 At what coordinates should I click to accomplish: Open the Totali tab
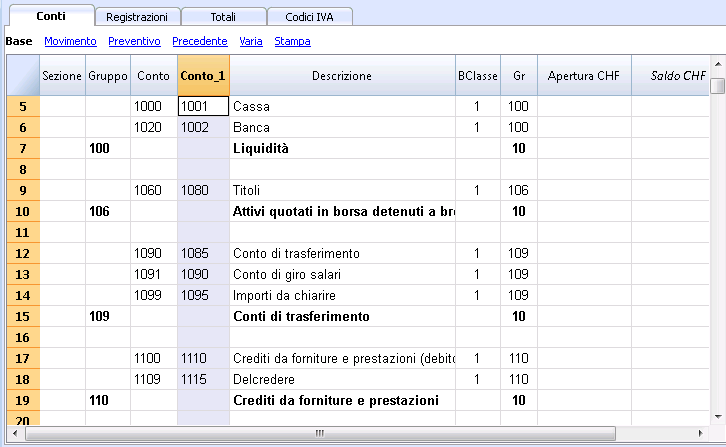coord(223,17)
